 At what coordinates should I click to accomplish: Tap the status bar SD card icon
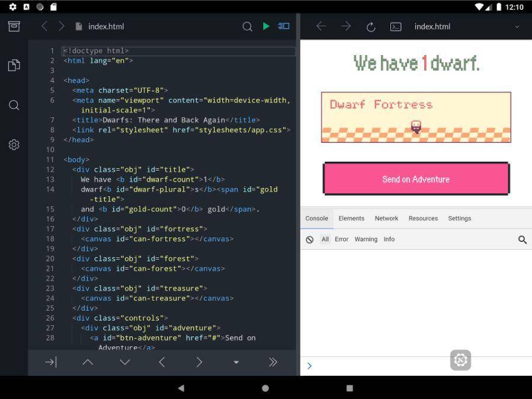53,7
